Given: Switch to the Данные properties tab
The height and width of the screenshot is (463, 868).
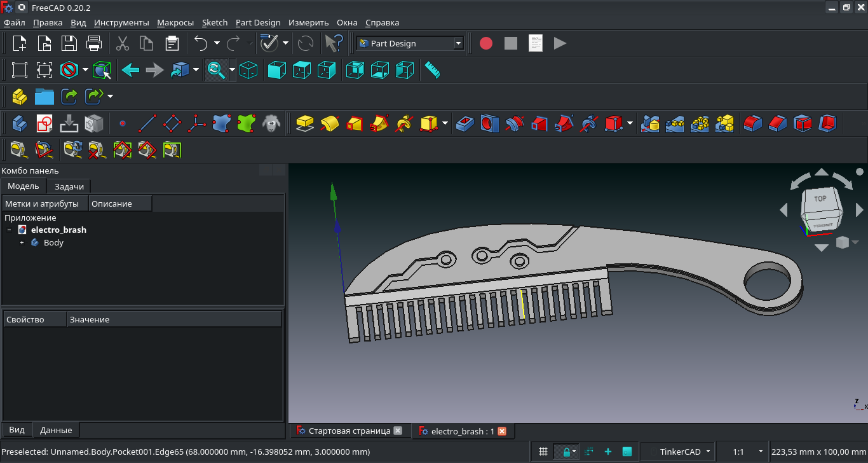Looking at the screenshot, I should click(x=56, y=430).
